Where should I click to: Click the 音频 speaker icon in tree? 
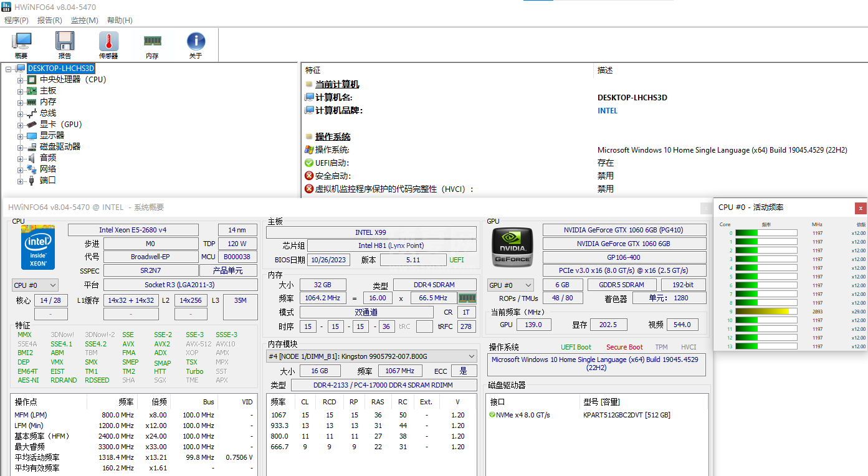(32, 158)
